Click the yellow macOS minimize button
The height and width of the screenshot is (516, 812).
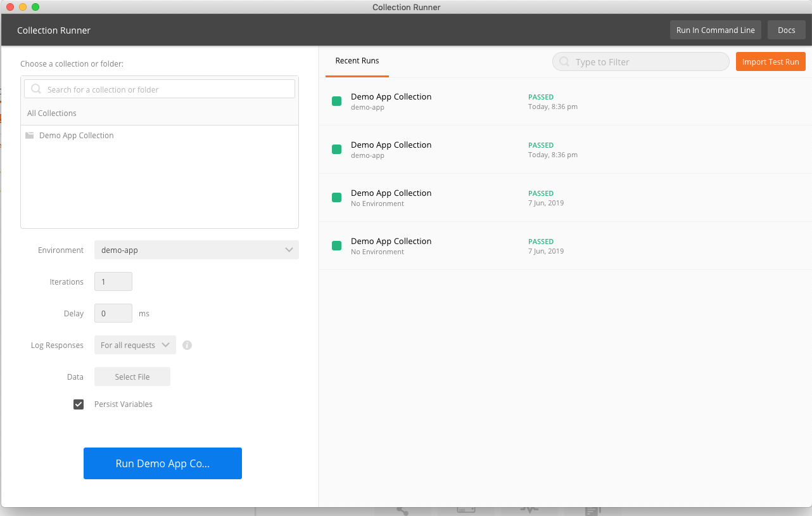[x=23, y=7]
